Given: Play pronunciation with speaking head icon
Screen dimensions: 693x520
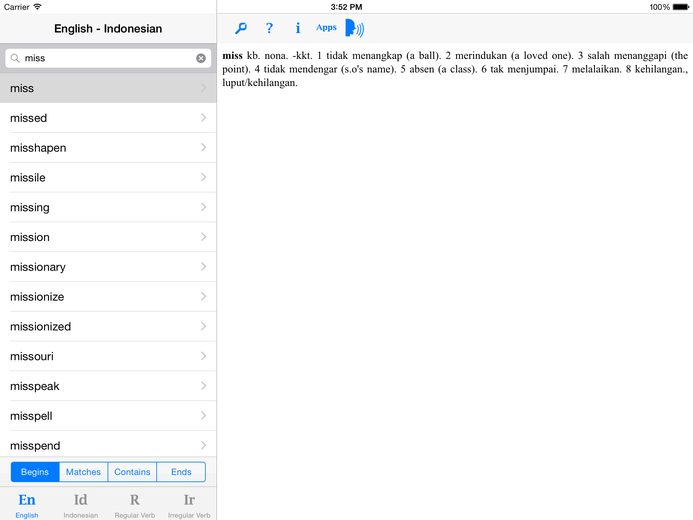Looking at the screenshot, I should 354,28.
